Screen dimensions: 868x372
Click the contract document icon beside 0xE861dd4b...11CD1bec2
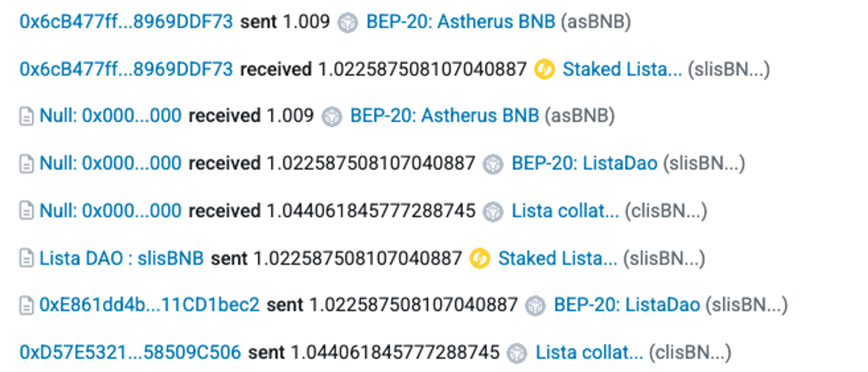click(27, 305)
